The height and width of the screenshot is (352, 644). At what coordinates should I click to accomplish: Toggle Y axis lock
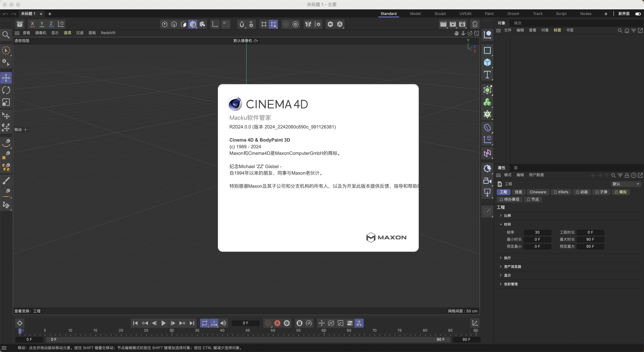pyautogui.click(x=42, y=24)
